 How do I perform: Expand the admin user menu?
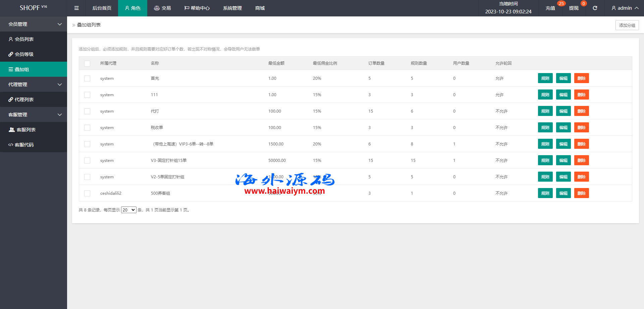pos(625,8)
